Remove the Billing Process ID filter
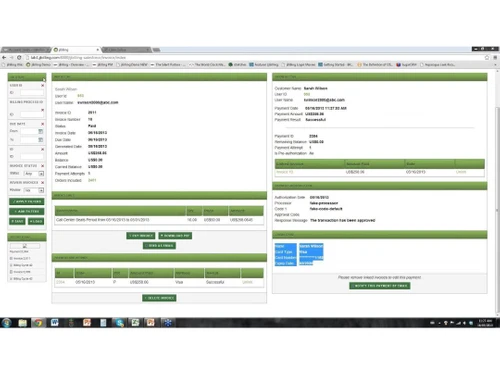500x375 pixels. (x=42, y=110)
